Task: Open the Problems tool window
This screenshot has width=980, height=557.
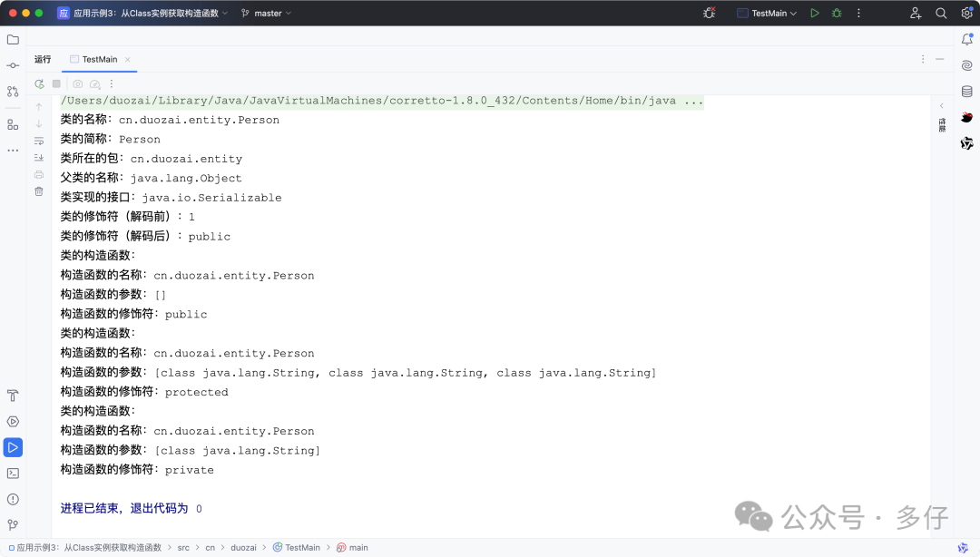Action: coord(13,499)
